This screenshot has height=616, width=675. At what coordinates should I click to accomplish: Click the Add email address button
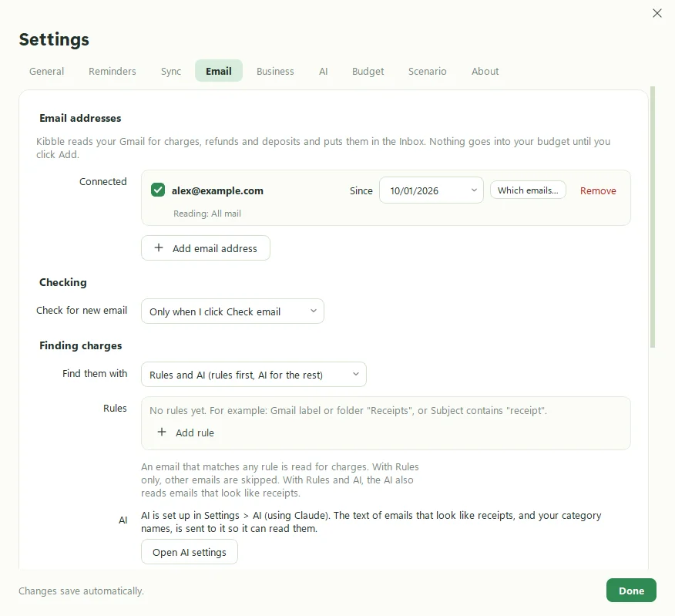point(206,247)
